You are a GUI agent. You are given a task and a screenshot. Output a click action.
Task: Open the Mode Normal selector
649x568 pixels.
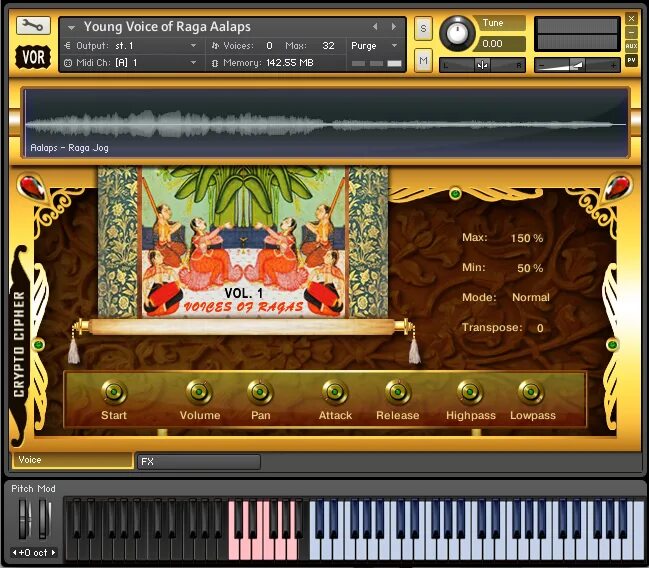(531, 297)
